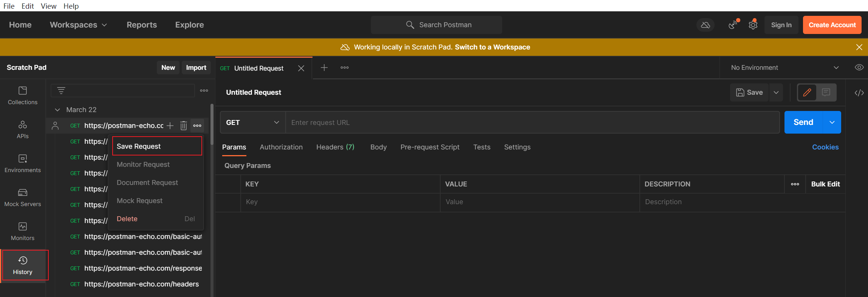Image resolution: width=868 pixels, height=297 pixels.
Task: Close the Scratch Pad banner
Action: [859, 47]
